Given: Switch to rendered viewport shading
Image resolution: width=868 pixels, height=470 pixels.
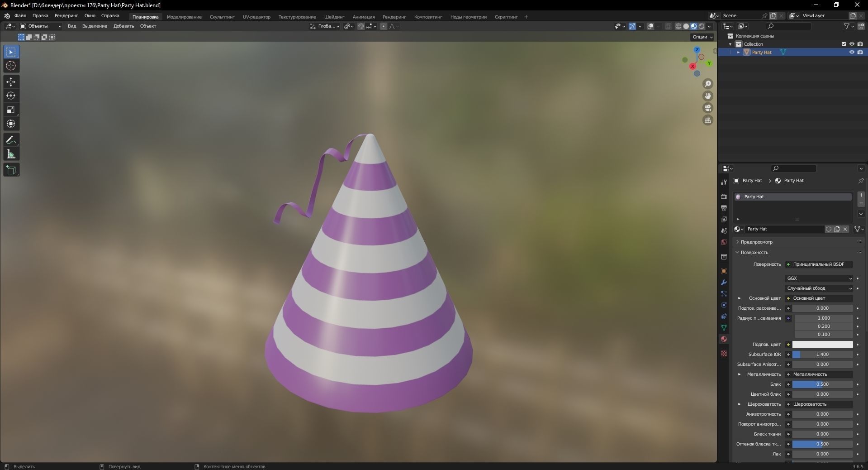Looking at the screenshot, I should (x=702, y=26).
